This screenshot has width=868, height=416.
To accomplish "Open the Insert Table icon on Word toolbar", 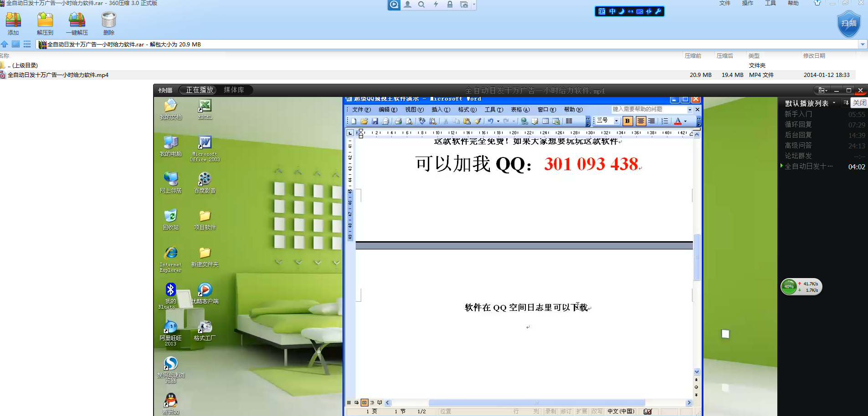I will (545, 121).
